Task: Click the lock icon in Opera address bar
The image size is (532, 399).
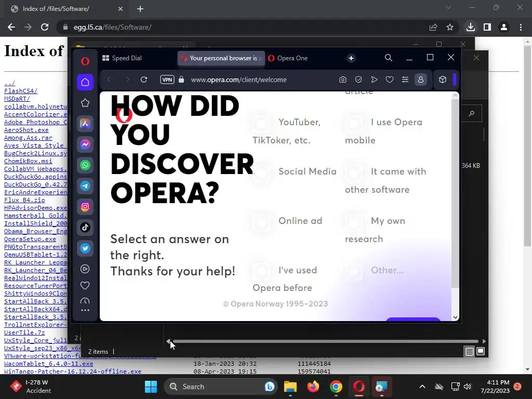Action: (181, 79)
